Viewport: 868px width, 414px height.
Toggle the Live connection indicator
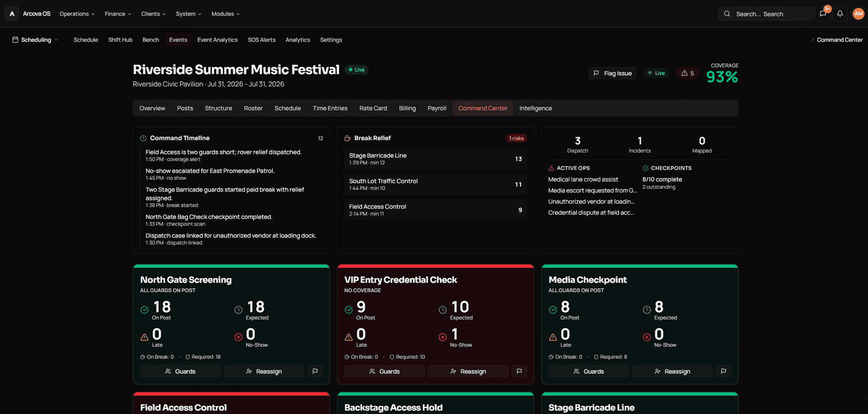coord(656,73)
